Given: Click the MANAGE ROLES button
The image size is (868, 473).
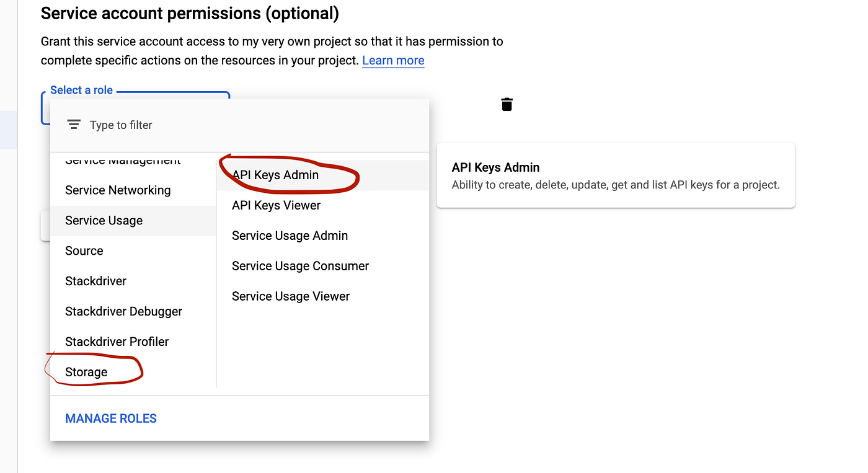Looking at the screenshot, I should tap(111, 418).
